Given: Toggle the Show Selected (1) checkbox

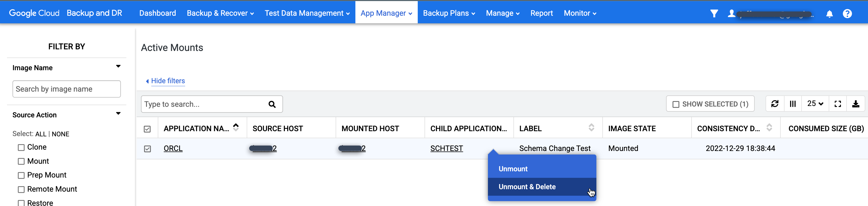Looking at the screenshot, I should tap(676, 104).
